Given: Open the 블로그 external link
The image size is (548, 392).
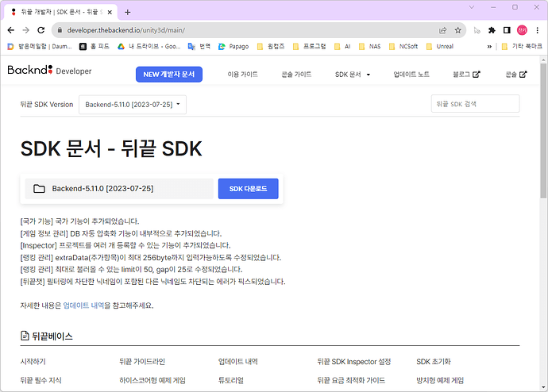Looking at the screenshot, I should click(x=466, y=75).
